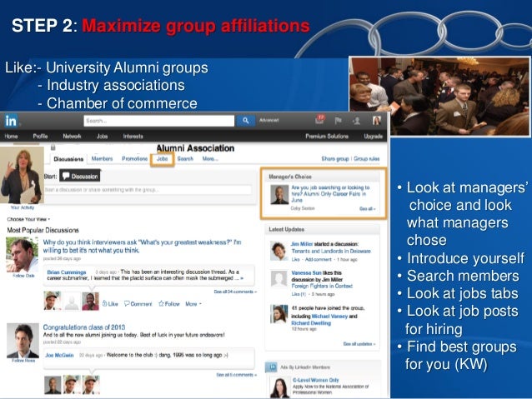Click the Upgrade link
This screenshot has width=532, height=399.
(373, 137)
